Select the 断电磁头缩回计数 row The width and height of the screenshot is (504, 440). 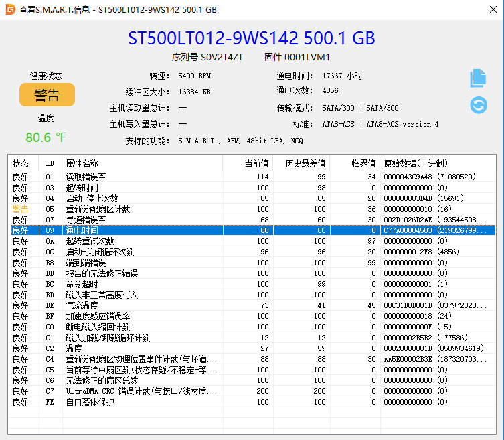[253, 327]
